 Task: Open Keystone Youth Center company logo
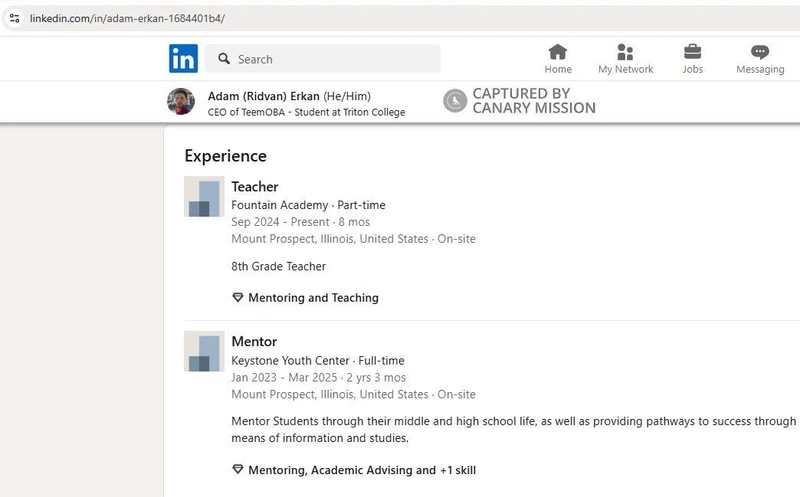[x=204, y=351]
